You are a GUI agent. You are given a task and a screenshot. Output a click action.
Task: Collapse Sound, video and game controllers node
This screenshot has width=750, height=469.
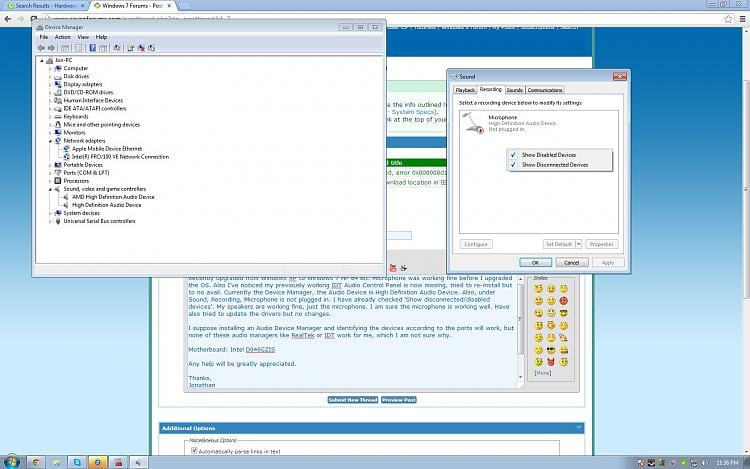[50, 189]
